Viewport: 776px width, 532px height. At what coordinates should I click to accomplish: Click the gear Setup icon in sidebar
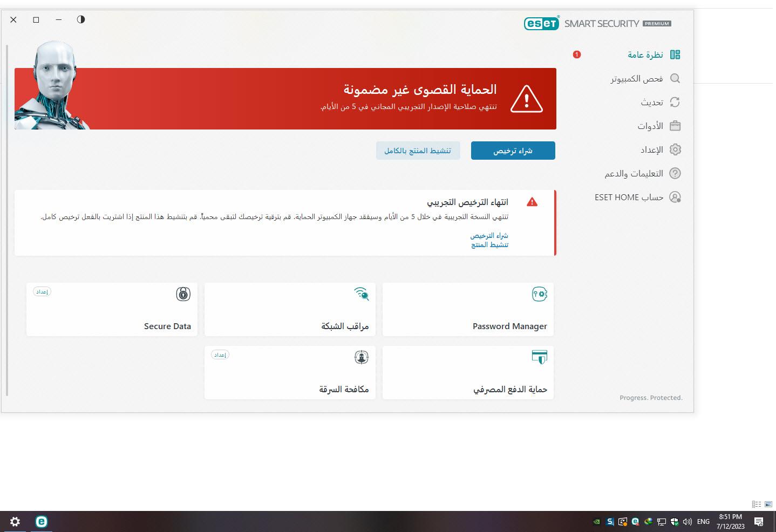coord(675,149)
